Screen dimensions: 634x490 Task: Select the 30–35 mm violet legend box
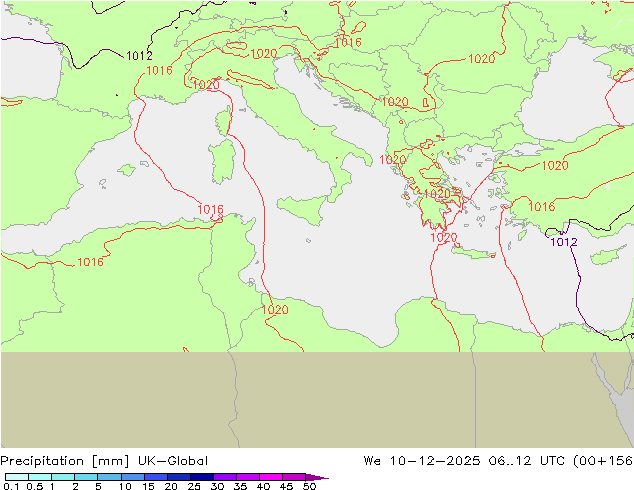(224, 477)
